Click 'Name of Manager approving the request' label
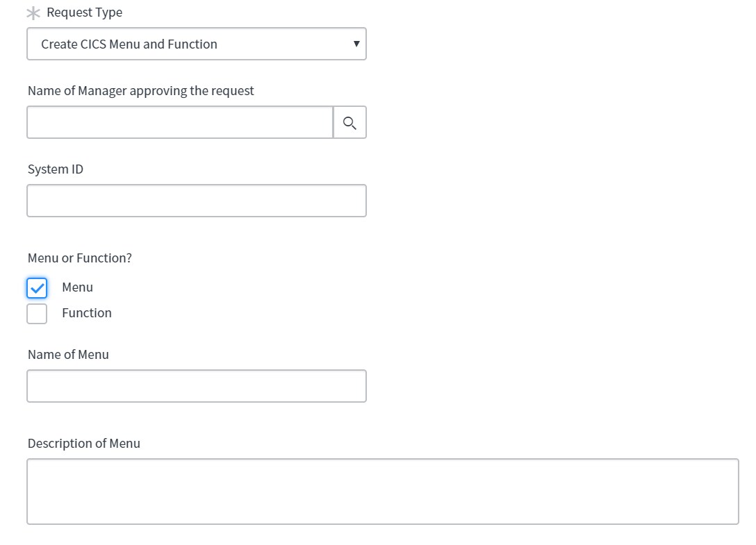756x545 pixels. pyautogui.click(x=141, y=91)
